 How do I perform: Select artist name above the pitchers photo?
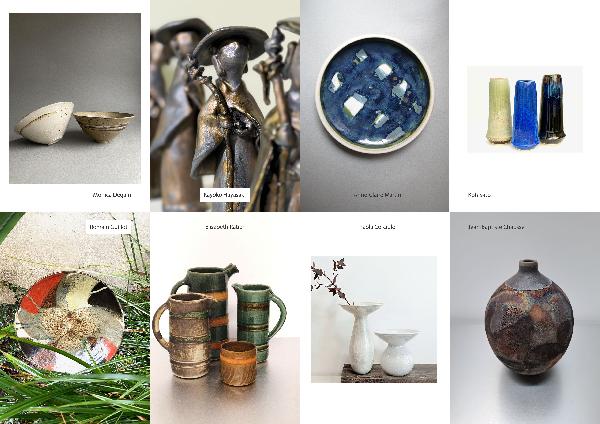224,227
